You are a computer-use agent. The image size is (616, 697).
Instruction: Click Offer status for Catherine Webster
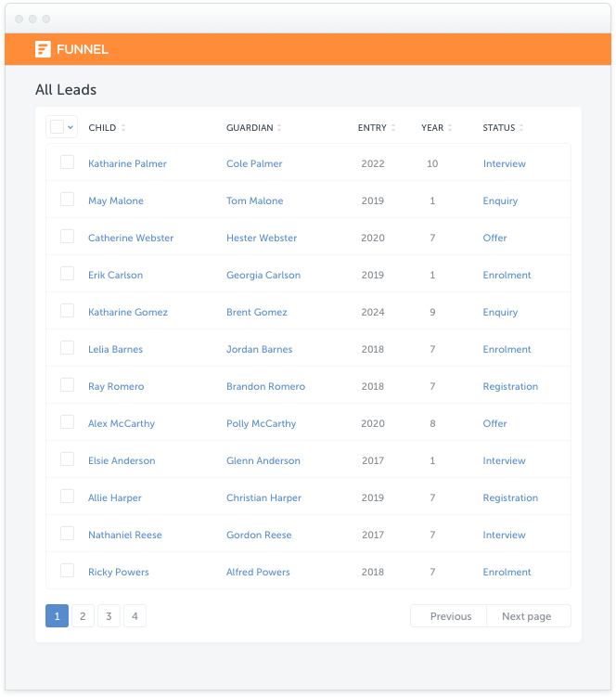click(x=494, y=238)
